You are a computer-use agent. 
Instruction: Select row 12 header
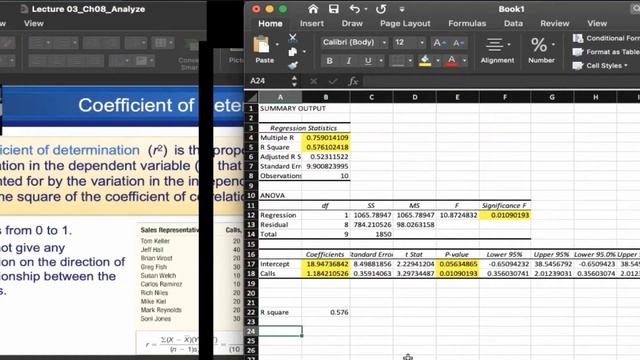coord(251,215)
